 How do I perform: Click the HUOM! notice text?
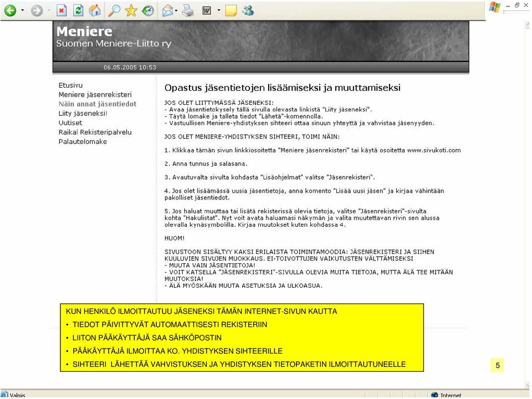pyautogui.click(x=175, y=238)
